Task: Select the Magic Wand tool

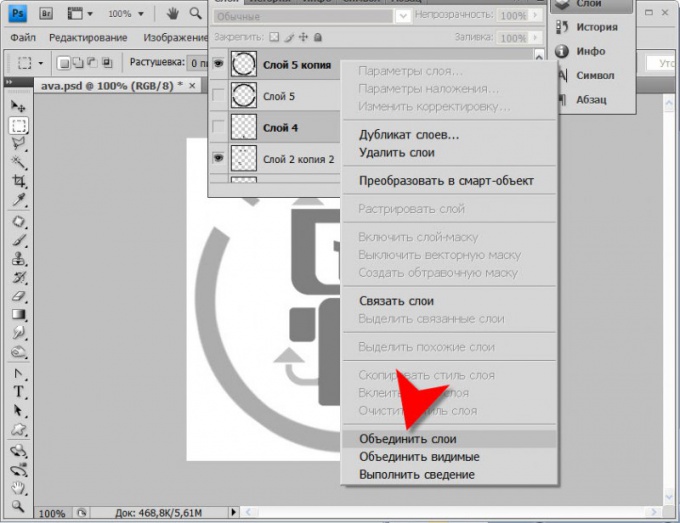Action: (x=18, y=162)
